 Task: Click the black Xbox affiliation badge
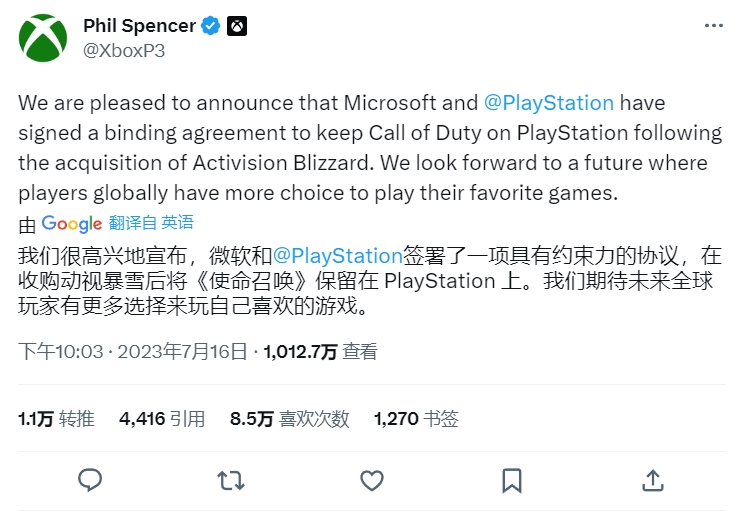[237, 26]
